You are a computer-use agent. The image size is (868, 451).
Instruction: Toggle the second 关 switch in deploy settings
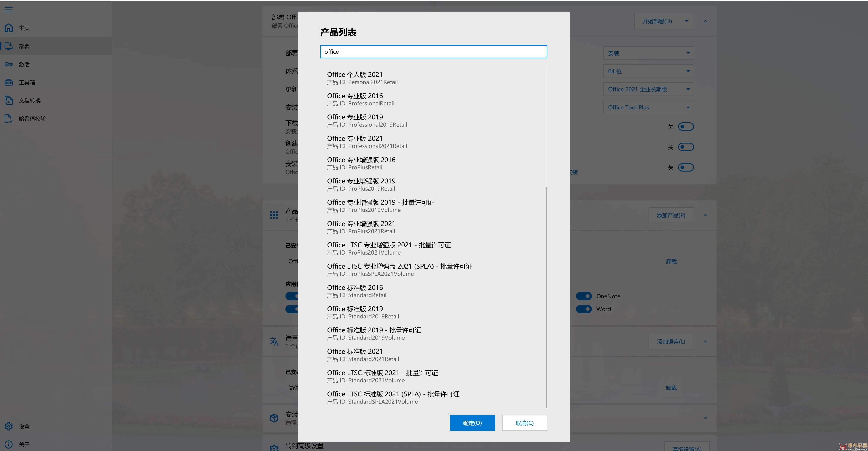click(x=686, y=147)
